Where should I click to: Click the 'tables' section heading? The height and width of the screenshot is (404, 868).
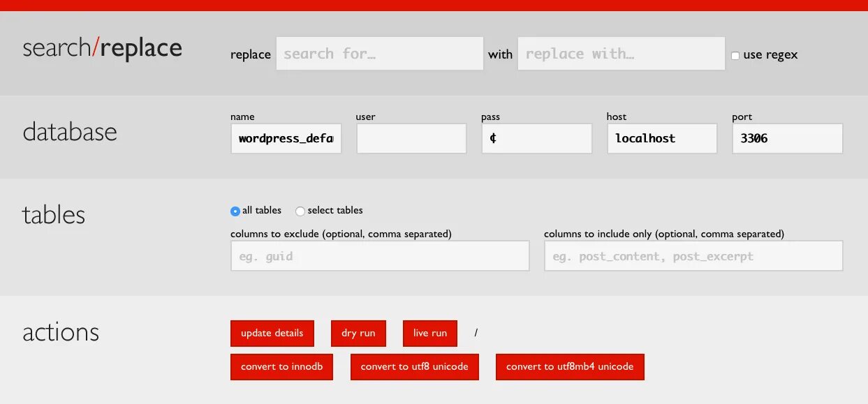[54, 214]
